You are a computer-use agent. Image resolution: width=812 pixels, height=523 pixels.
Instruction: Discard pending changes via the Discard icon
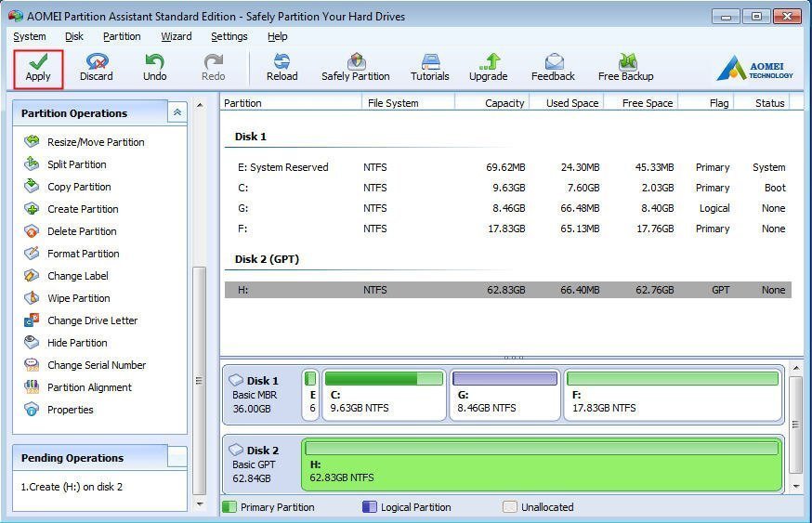[x=97, y=69]
